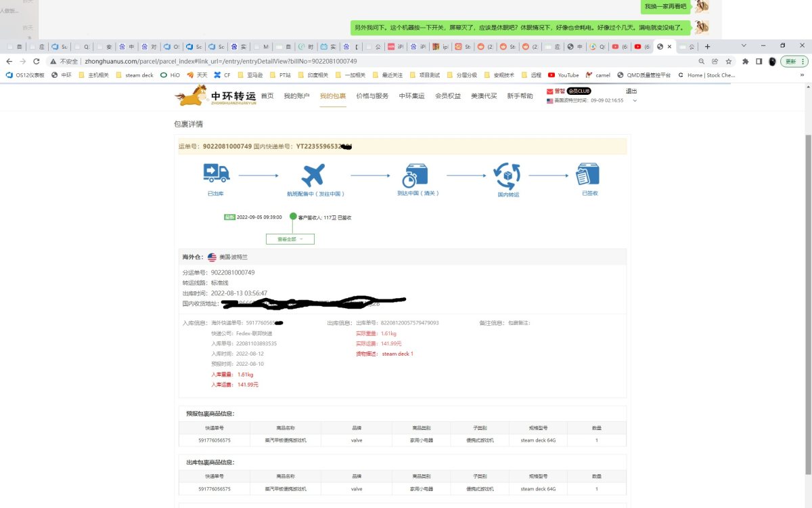
Task: Click the US flag beside 美国波特兰
Action: click(212, 257)
